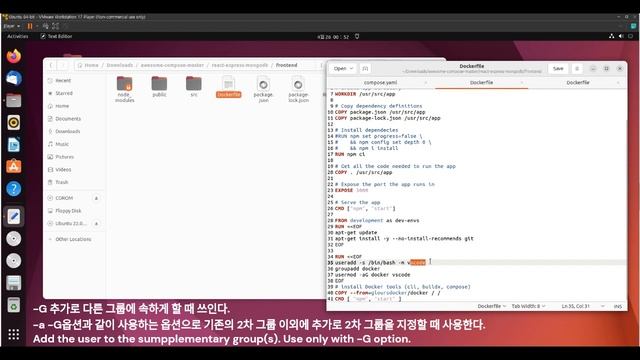
Task: Click the line 'groupadd docker' in editor
Action: (x=357, y=269)
